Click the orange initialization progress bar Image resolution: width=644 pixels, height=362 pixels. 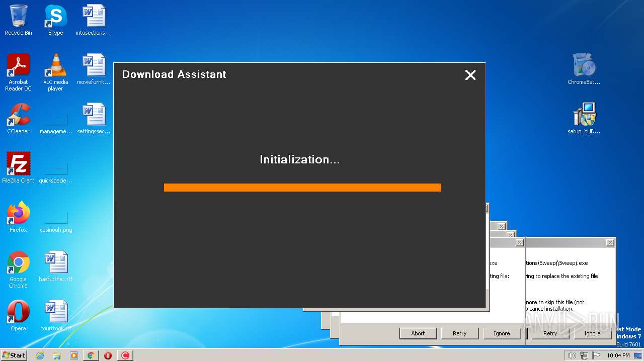point(302,188)
